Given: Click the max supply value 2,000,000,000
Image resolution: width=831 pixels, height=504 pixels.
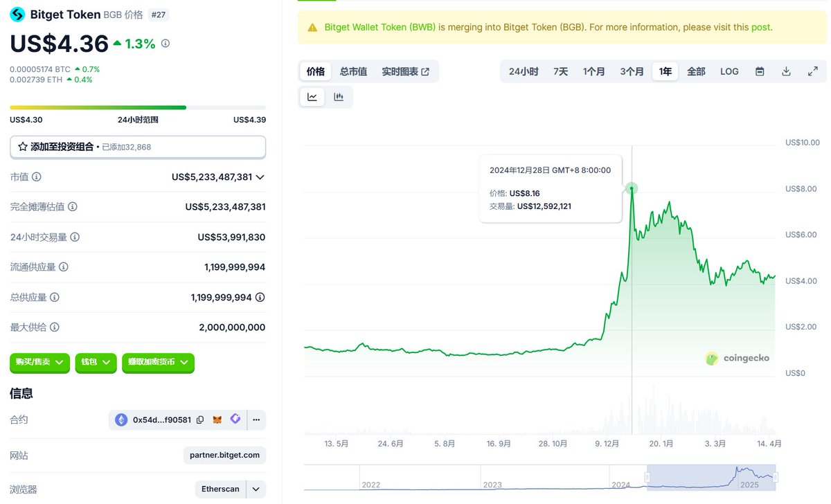Looking at the screenshot, I should pyautogui.click(x=232, y=327).
